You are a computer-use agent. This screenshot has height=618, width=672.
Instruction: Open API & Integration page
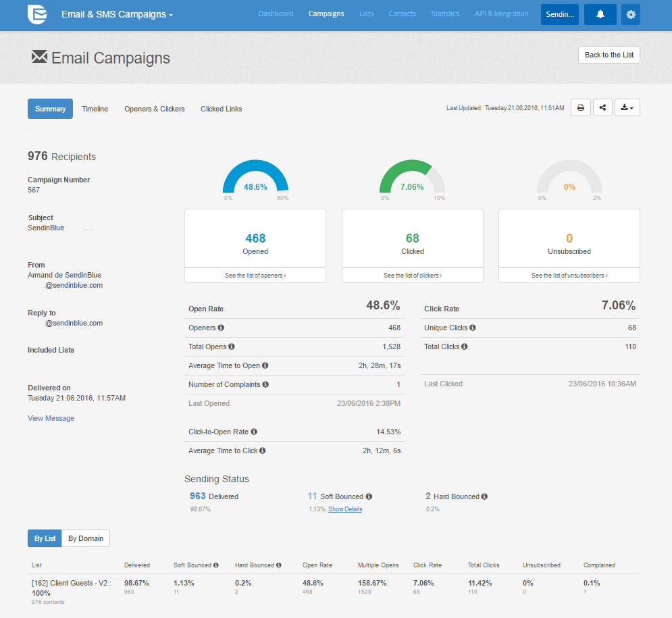click(x=501, y=14)
